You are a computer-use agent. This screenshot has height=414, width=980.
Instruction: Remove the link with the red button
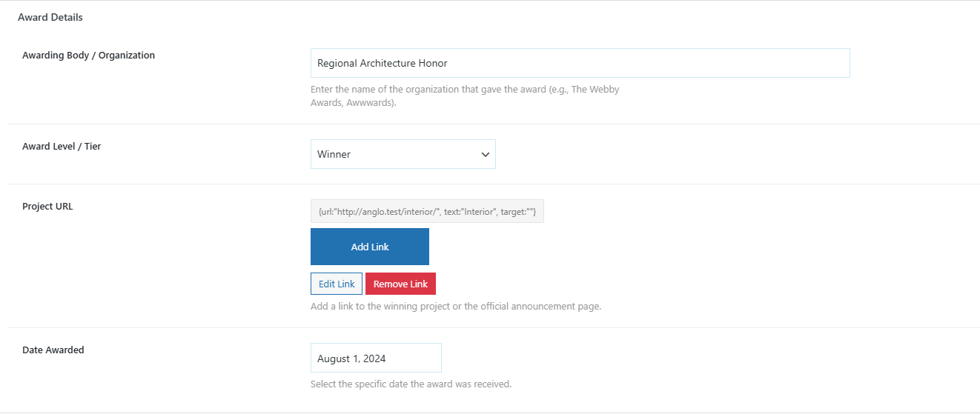(400, 284)
